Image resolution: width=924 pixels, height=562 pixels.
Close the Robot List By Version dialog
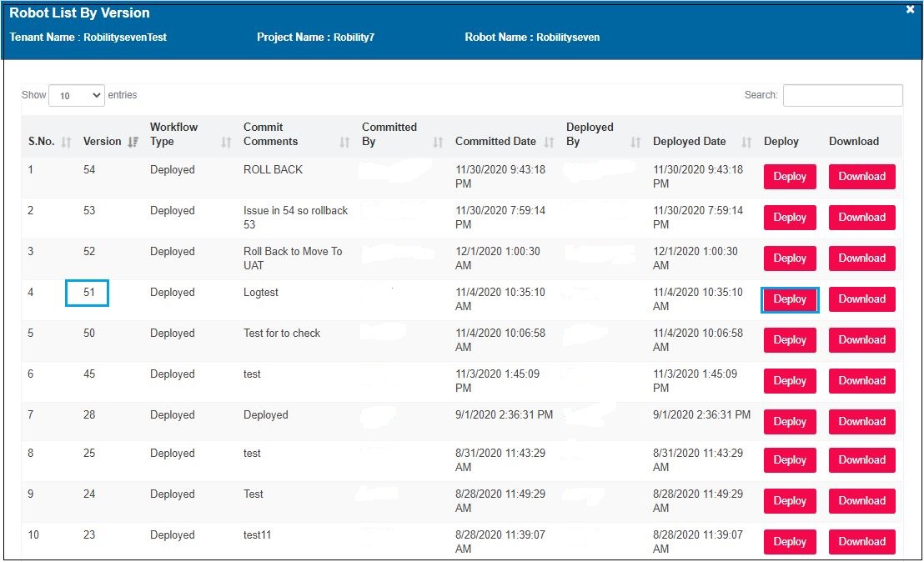click(x=910, y=10)
